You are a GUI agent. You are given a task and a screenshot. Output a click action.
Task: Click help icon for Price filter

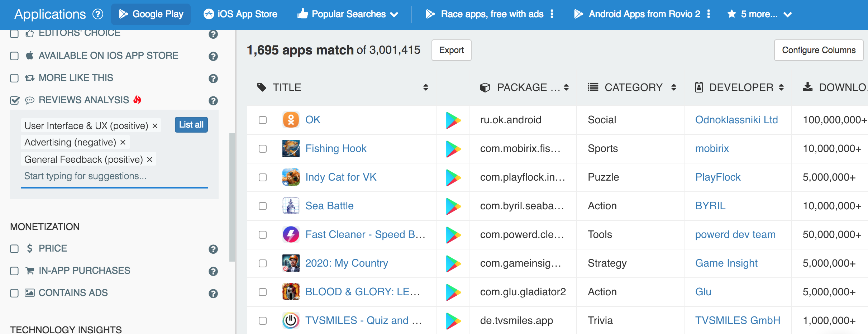[213, 249]
